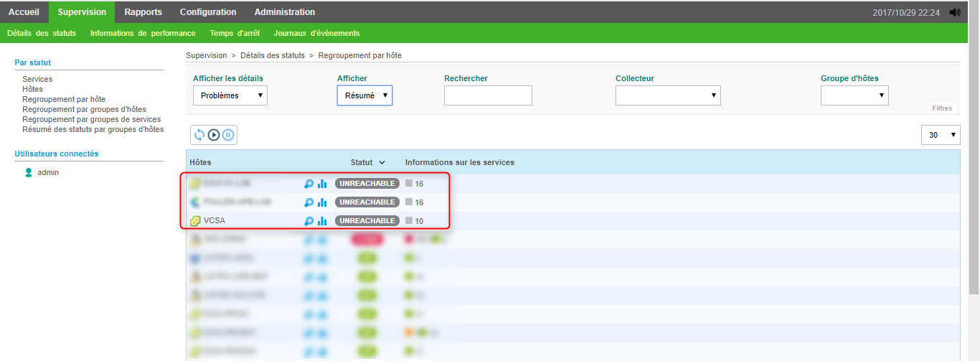This screenshot has width=980, height=361.
Task: Change the page size dropdown showing 30
Action: point(940,135)
